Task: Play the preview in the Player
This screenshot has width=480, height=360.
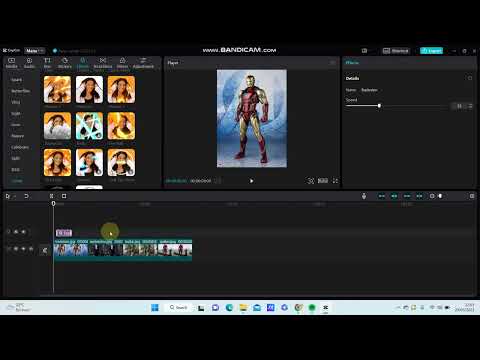Action: coord(251,181)
